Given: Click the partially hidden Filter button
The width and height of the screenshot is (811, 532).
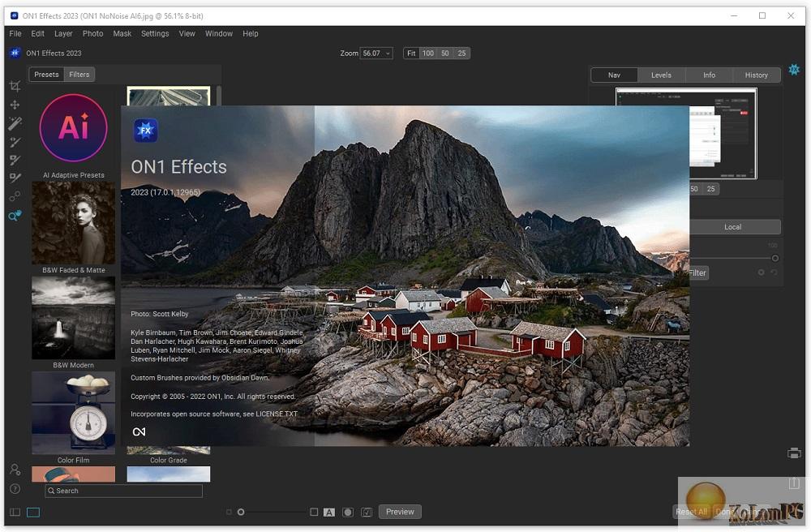Looking at the screenshot, I should pos(698,272).
